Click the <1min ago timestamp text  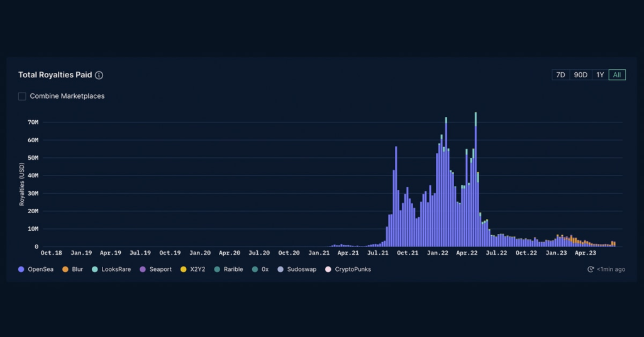click(611, 269)
